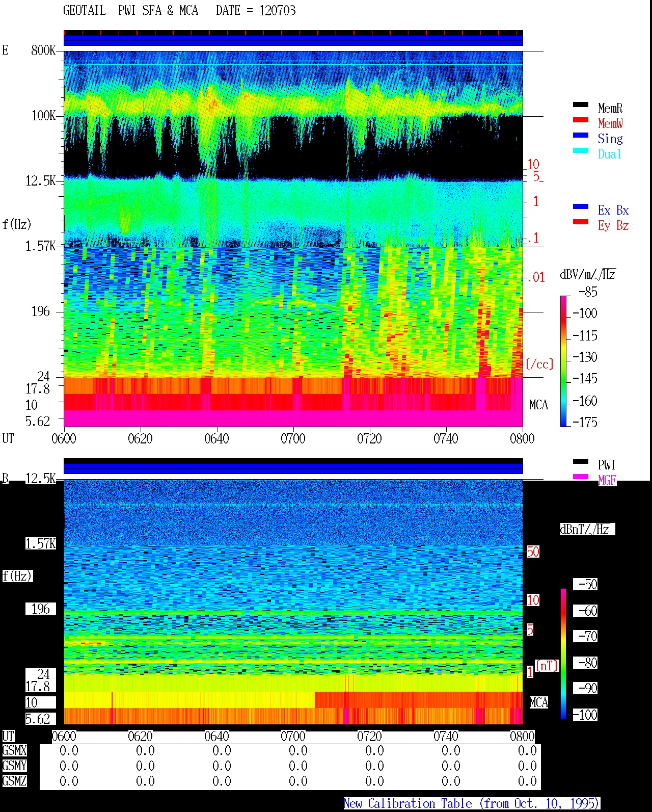652x812 pixels.
Task: Click the GSMZ row label
Action: [14, 781]
